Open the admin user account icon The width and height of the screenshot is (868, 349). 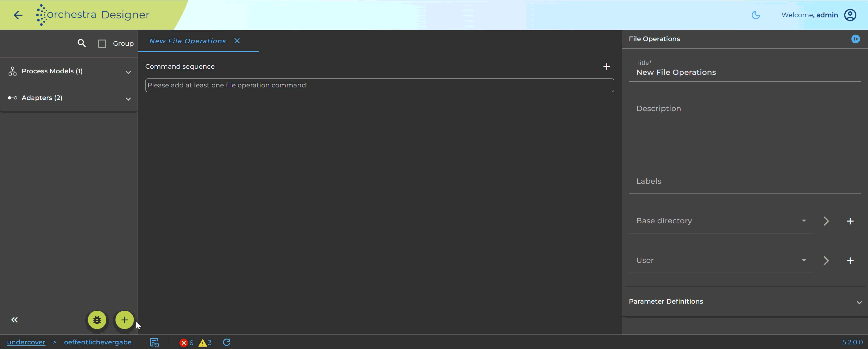pos(850,15)
